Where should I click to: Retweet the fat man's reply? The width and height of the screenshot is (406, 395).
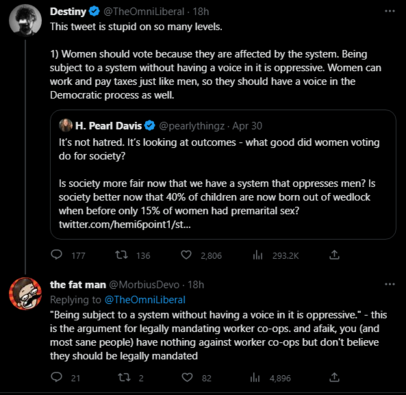click(x=124, y=378)
